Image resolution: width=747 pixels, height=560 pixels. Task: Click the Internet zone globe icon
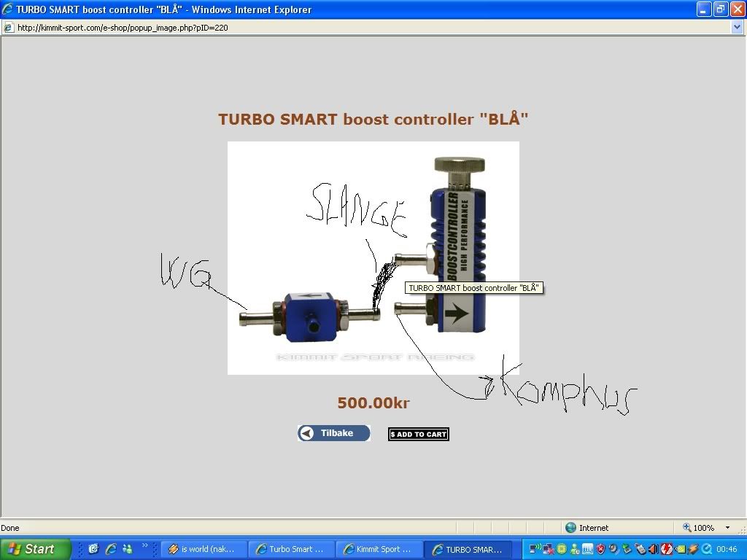(570, 528)
